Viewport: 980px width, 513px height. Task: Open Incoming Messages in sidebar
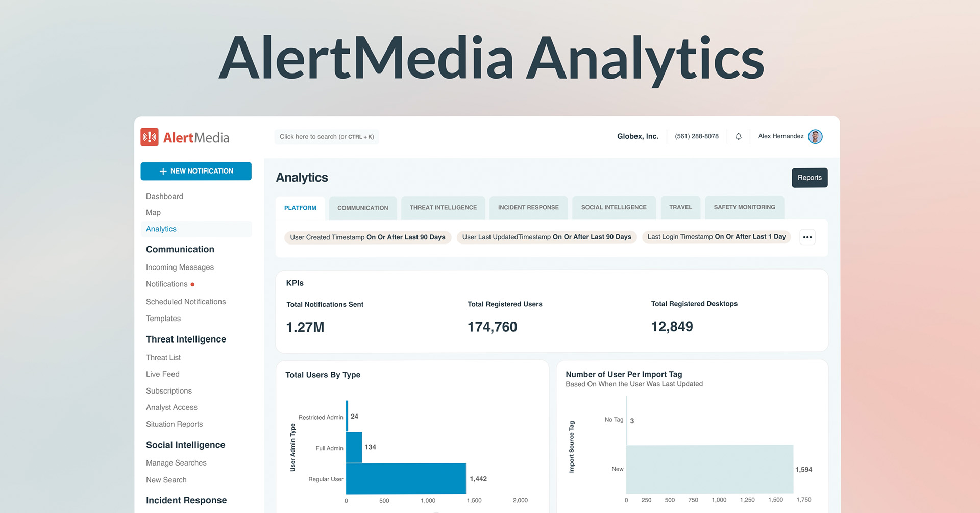pyautogui.click(x=180, y=267)
